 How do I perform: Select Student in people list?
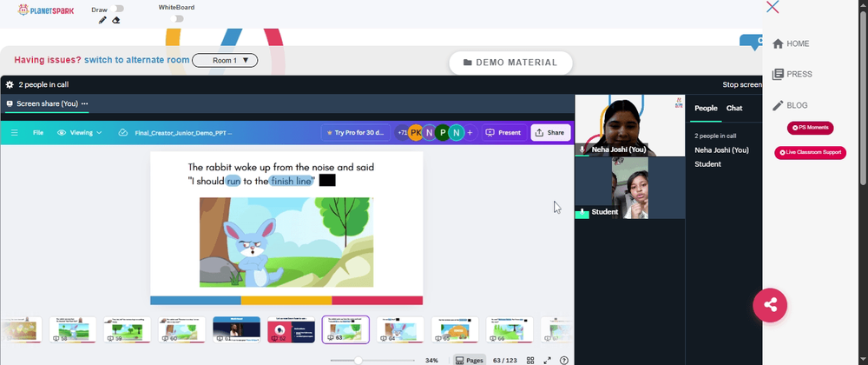707,164
